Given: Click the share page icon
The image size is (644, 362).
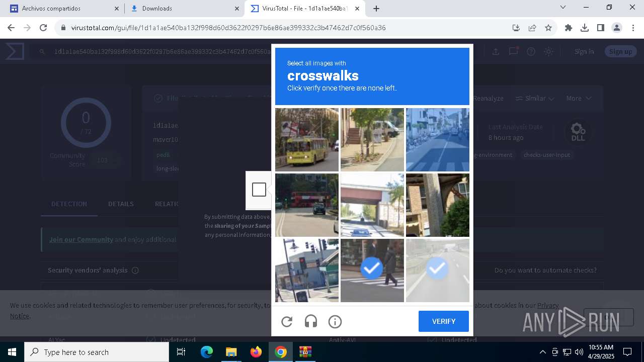Looking at the screenshot, I should point(532,28).
